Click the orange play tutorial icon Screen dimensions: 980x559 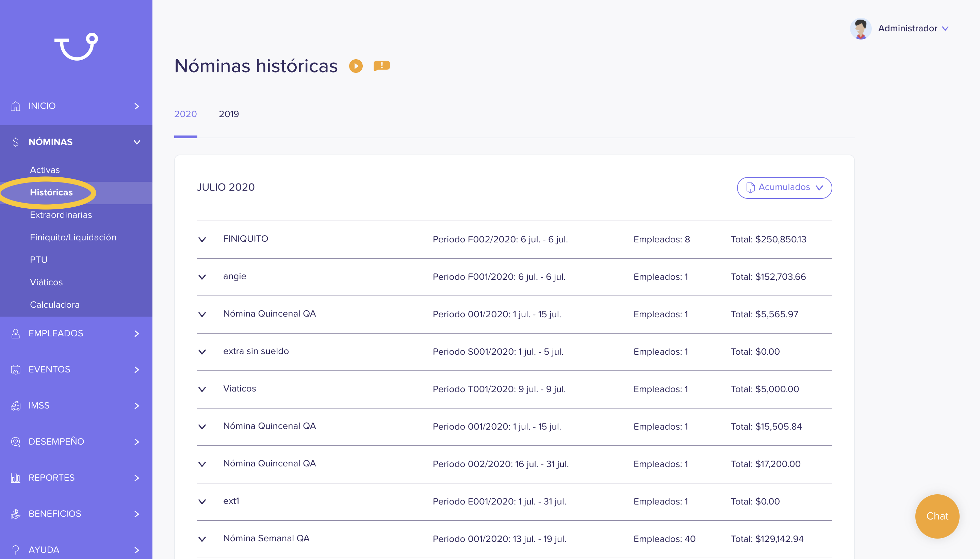[x=356, y=66]
